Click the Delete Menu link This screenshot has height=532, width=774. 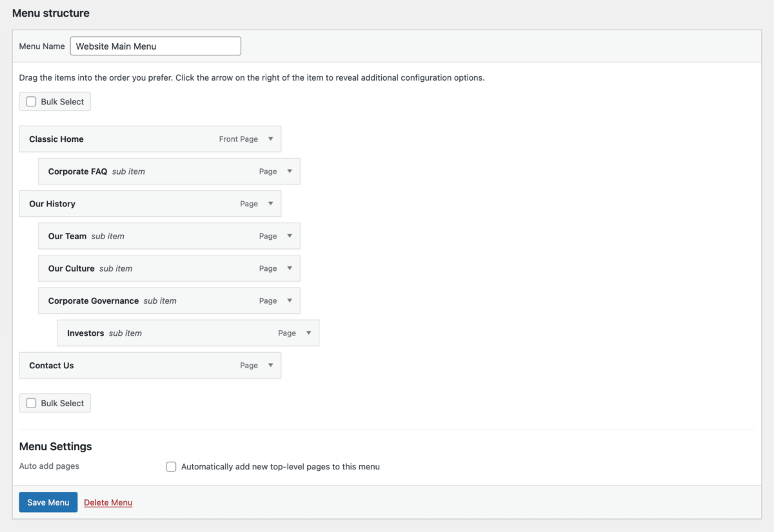tap(108, 502)
